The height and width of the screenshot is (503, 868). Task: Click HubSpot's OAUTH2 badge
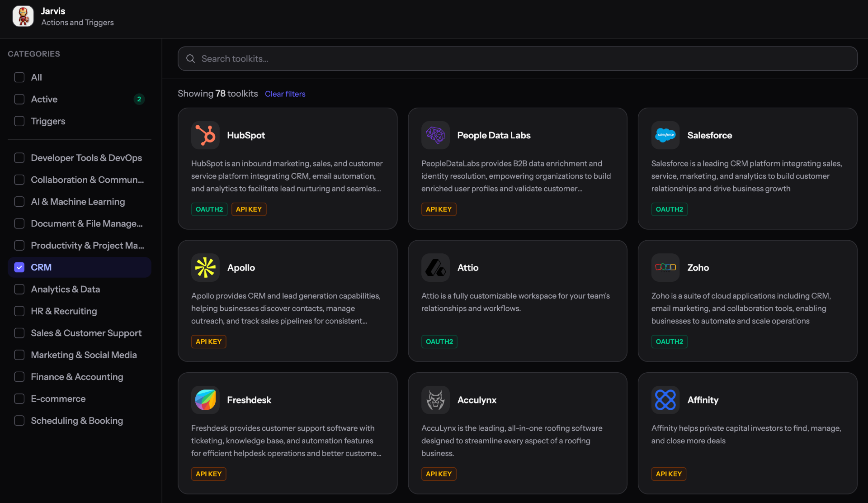coord(209,209)
